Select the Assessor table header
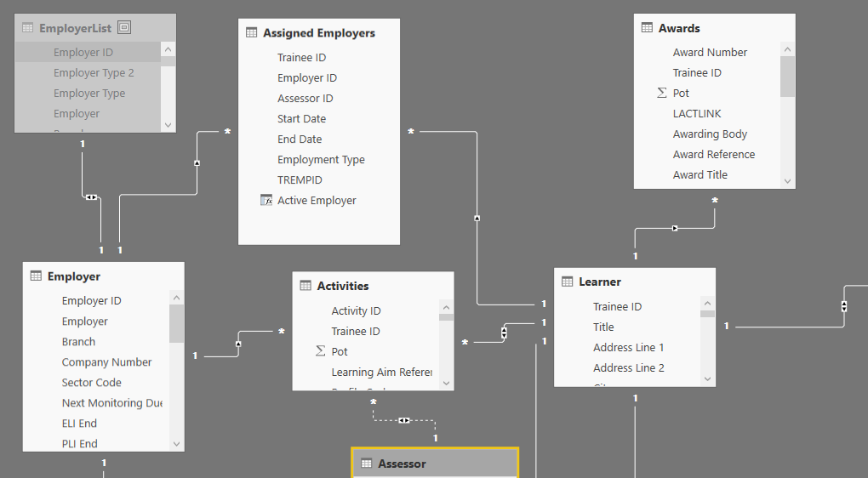 tap(435, 464)
